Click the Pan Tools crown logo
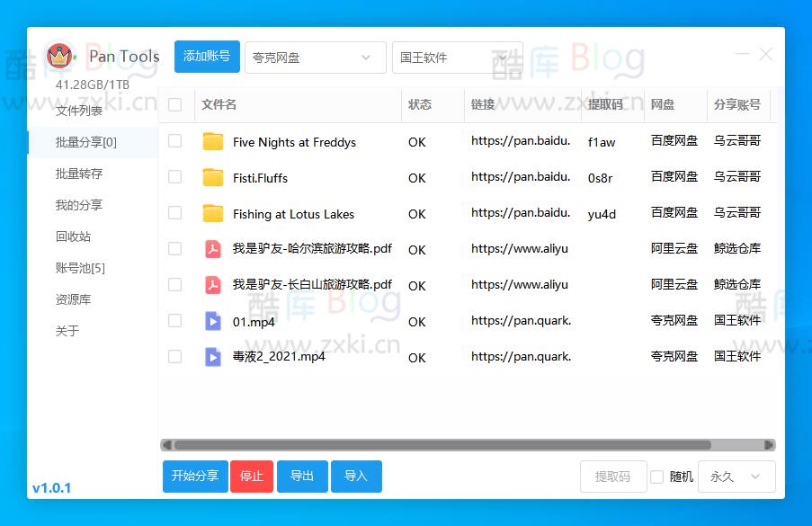 [x=59, y=56]
